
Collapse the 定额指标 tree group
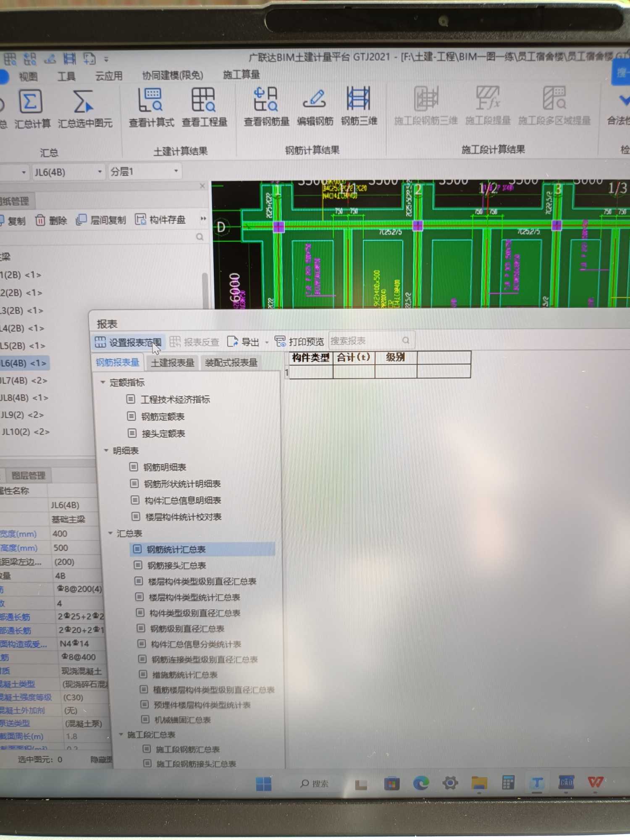pos(102,382)
